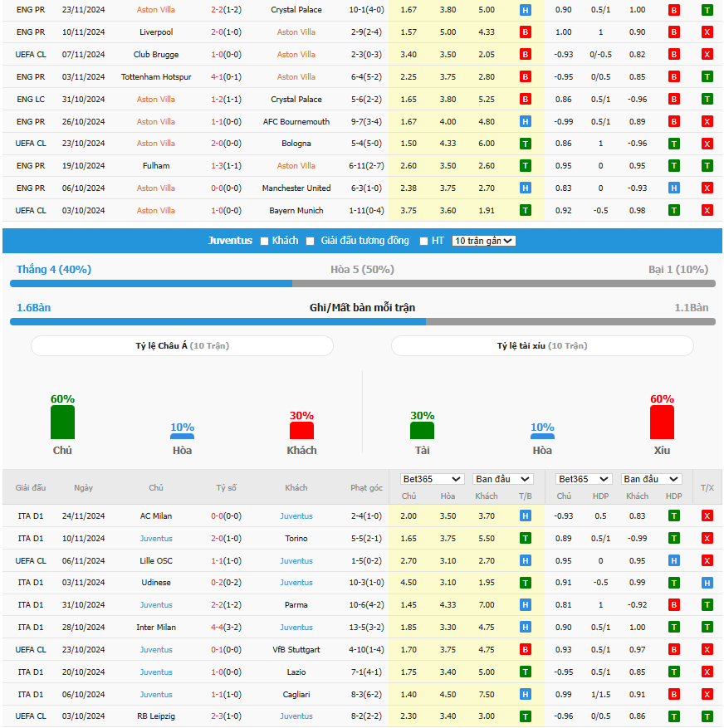This screenshot has width=724, height=728.
Task: Click green T result icon in Lazio row
Action: 526,672
